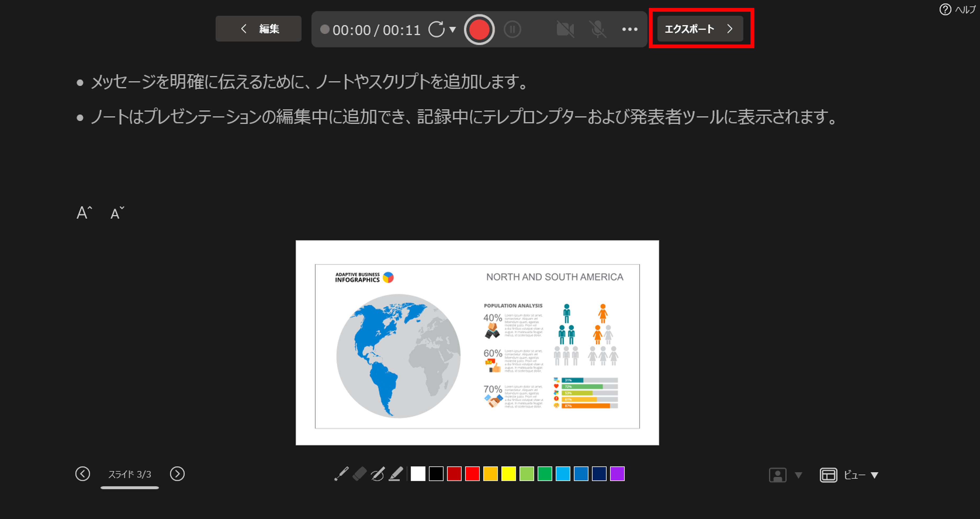Pick the dark red ink color
Viewport: 980px width, 519px height.
click(x=454, y=474)
